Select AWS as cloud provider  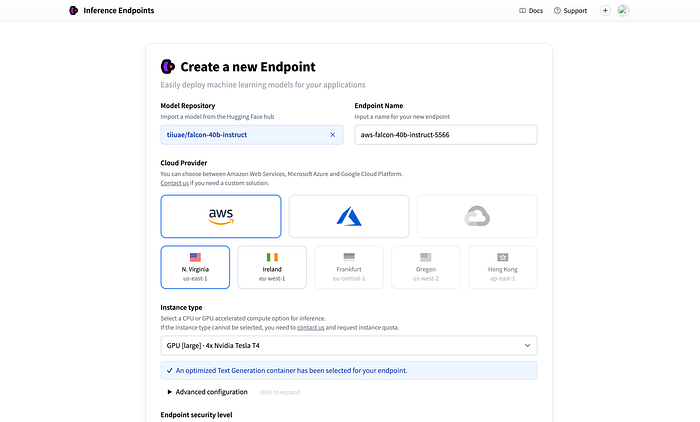221,217
